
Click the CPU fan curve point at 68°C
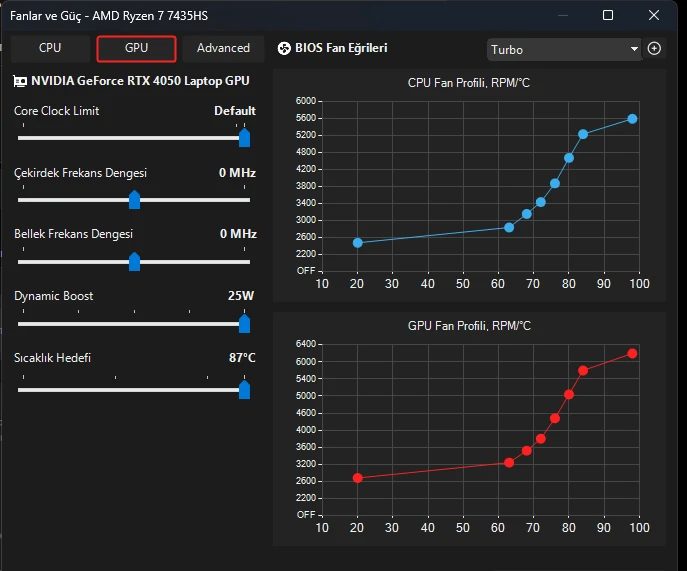(527, 214)
